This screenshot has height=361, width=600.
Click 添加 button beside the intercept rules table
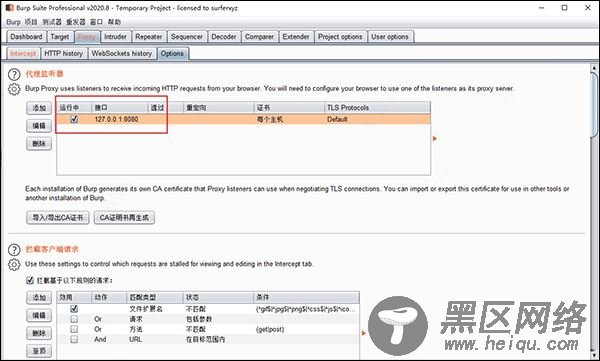tap(39, 297)
